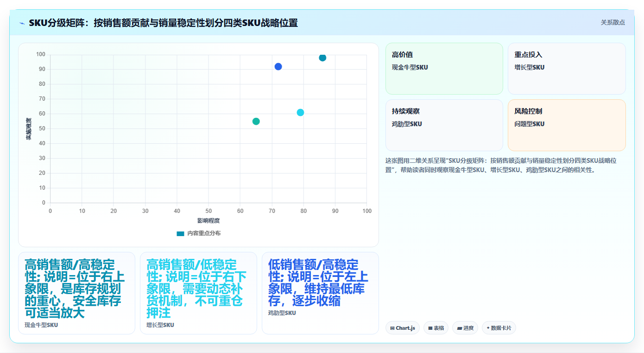Select the 高销售额/高稳定性 data card
This screenshot has width=644, height=353.
click(76, 293)
